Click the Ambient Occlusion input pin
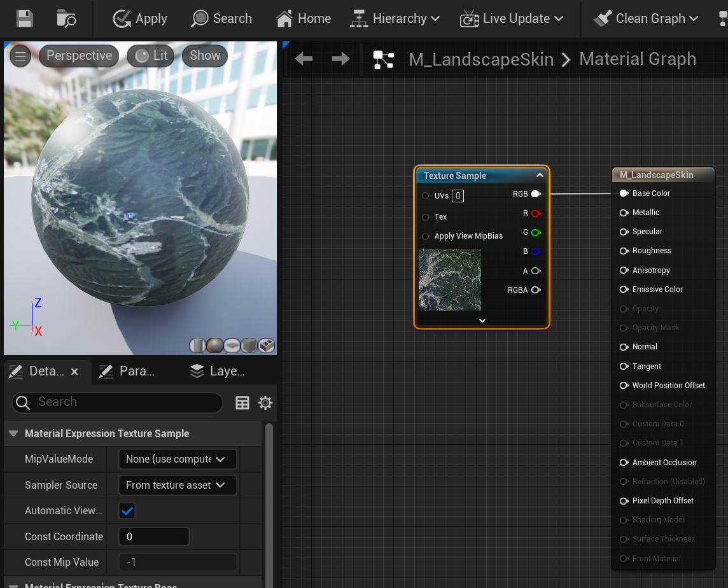 (x=624, y=463)
